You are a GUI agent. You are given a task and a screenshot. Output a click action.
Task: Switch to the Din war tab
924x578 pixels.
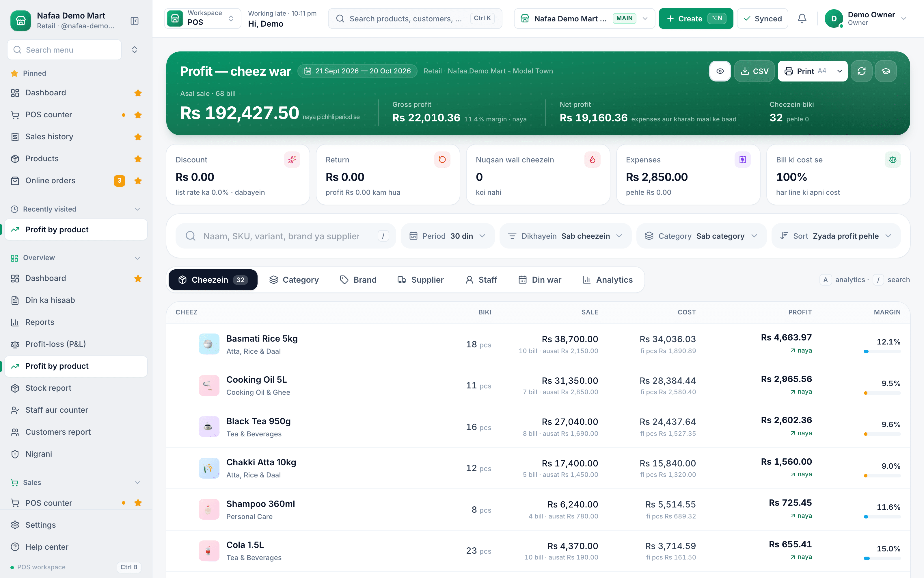(540, 280)
